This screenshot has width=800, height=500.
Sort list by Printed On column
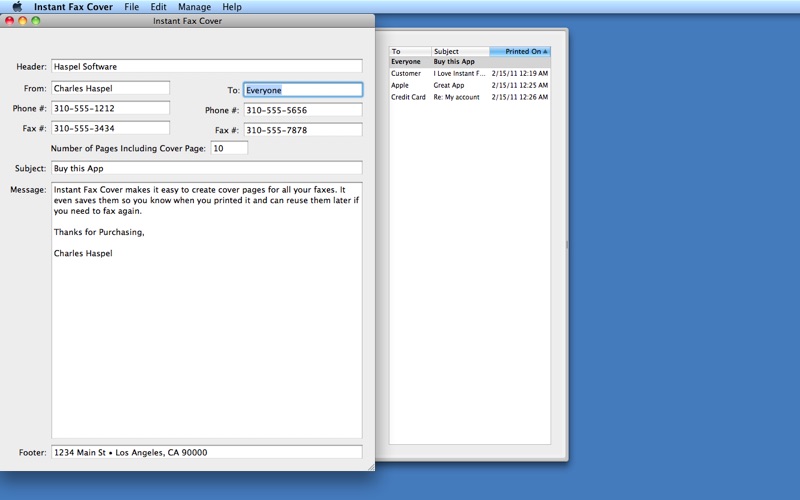coord(520,51)
